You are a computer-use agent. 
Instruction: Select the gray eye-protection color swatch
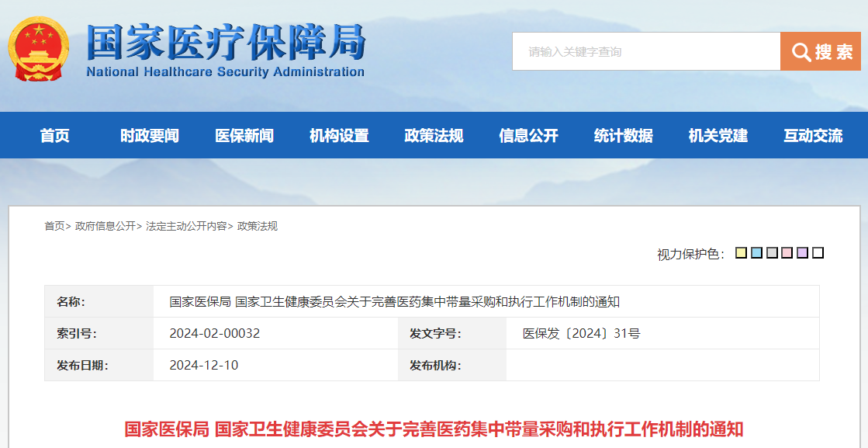point(773,253)
